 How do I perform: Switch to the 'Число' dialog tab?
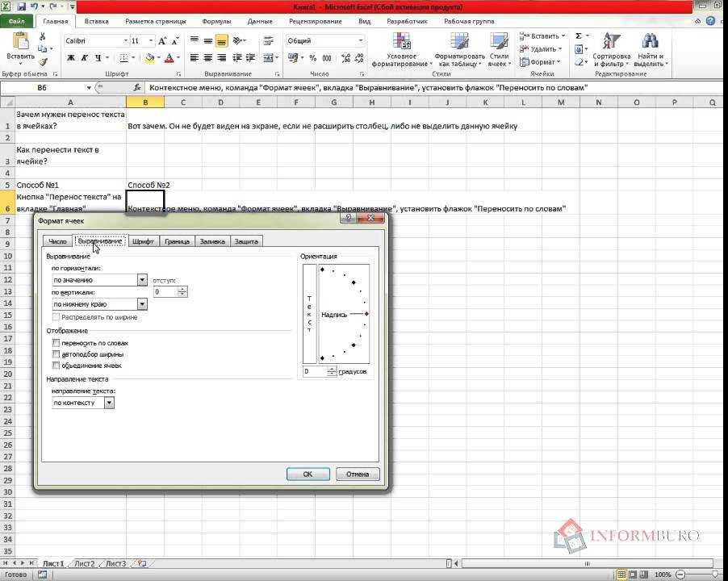click(x=57, y=241)
